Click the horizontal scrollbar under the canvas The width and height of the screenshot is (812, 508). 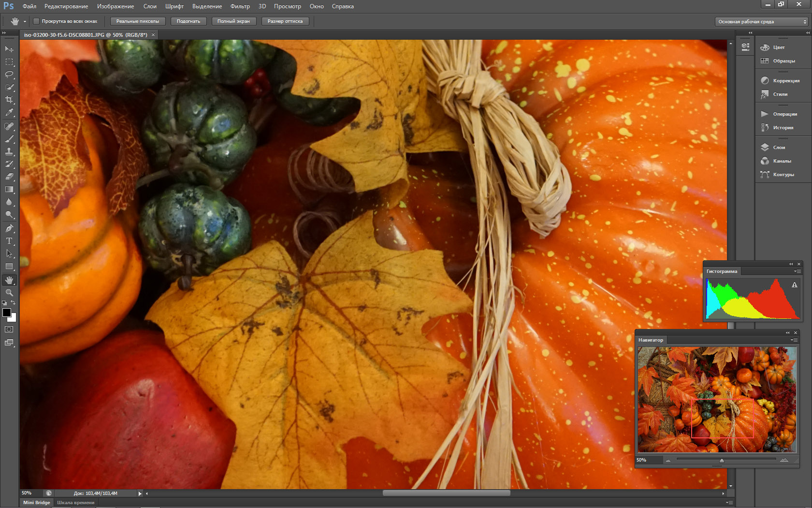[x=446, y=493]
